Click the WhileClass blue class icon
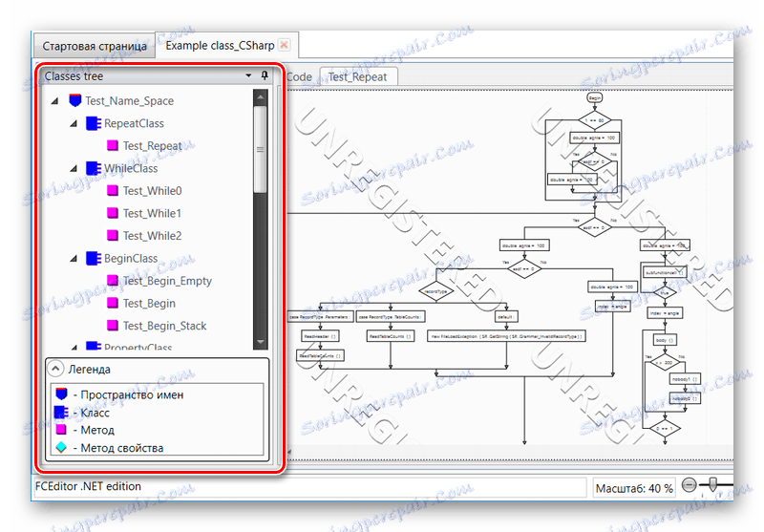 (94, 168)
